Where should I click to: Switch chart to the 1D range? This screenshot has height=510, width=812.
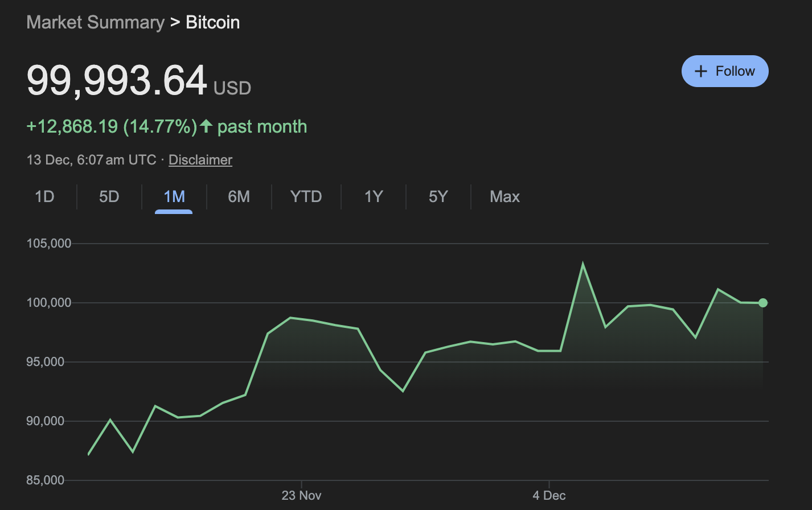44,197
